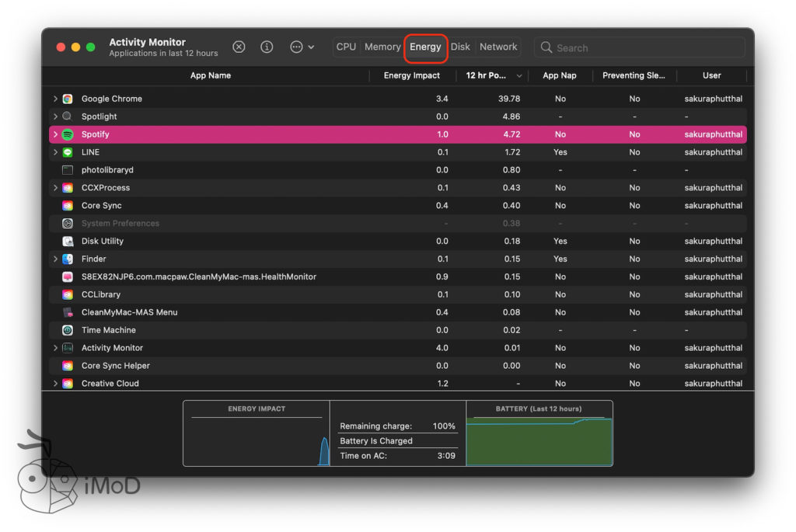Switch to the Memory tab
Image resolution: width=796 pixels, height=532 pixels.
382,47
